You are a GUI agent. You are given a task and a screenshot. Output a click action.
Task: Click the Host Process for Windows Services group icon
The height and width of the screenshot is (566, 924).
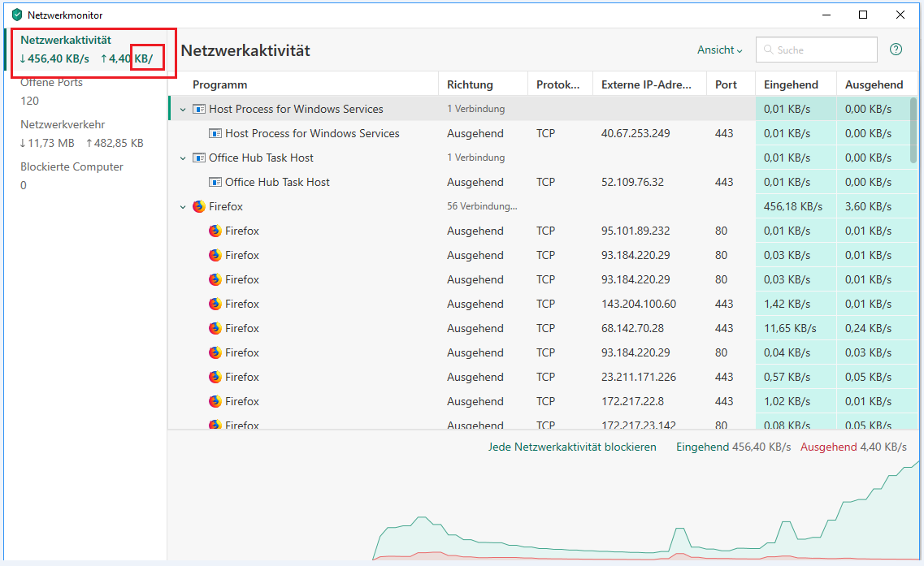click(199, 109)
